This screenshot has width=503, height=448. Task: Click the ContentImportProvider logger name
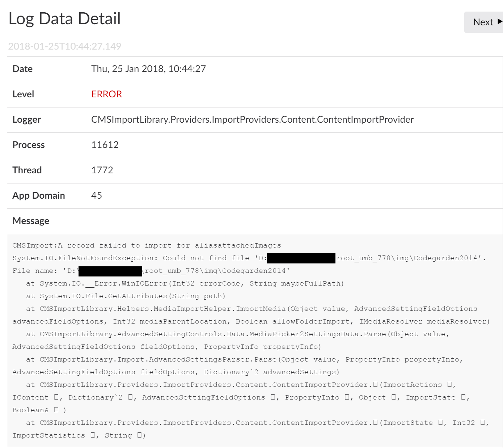coord(252,120)
